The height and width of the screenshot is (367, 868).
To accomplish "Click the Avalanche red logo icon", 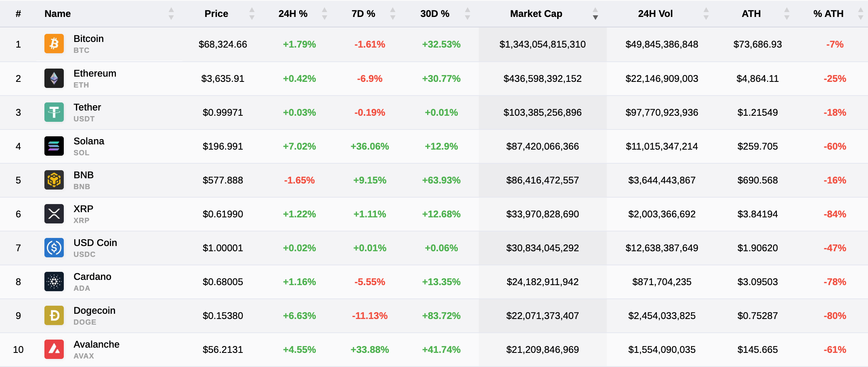I will coord(54,349).
